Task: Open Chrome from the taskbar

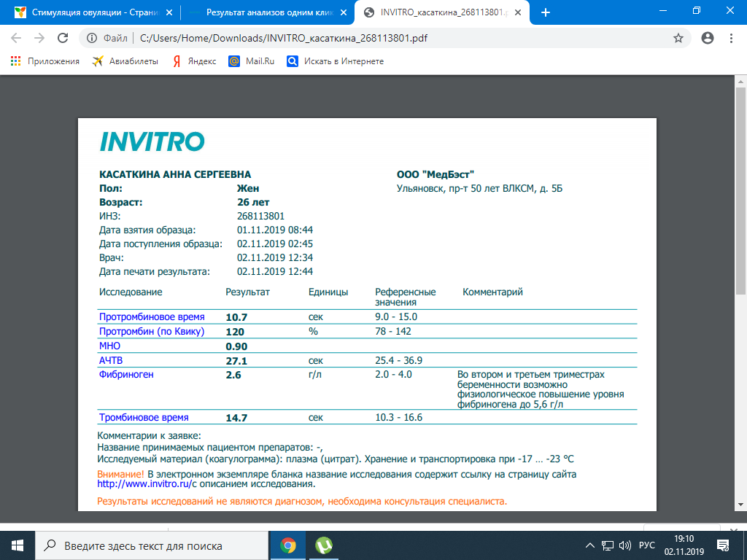Action: click(x=287, y=545)
